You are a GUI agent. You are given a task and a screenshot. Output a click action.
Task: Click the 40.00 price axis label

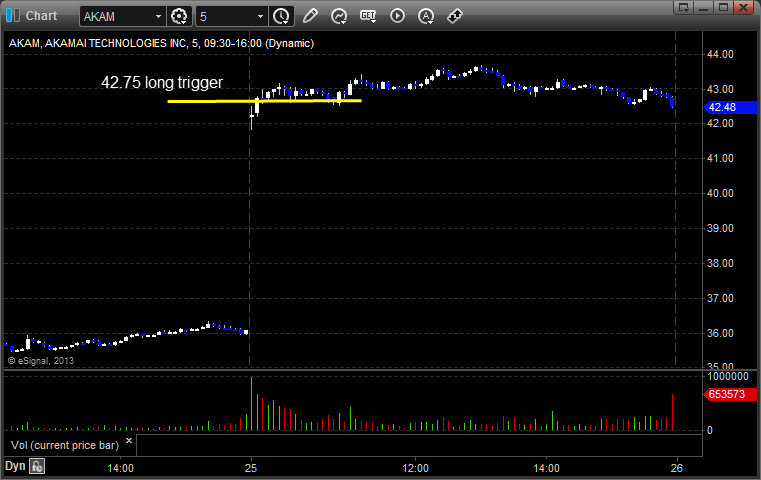(720, 193)
